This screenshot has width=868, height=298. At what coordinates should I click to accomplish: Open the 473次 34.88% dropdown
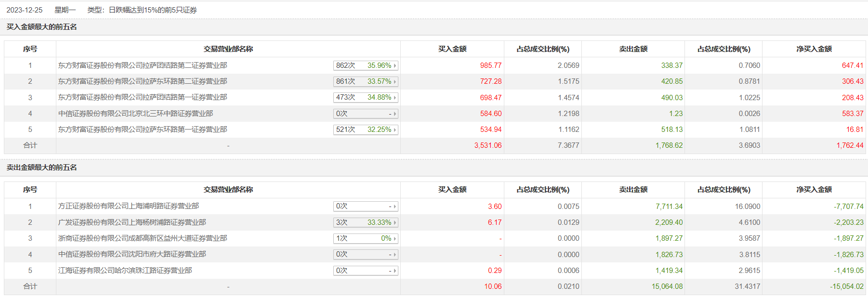tap(366, 97)
